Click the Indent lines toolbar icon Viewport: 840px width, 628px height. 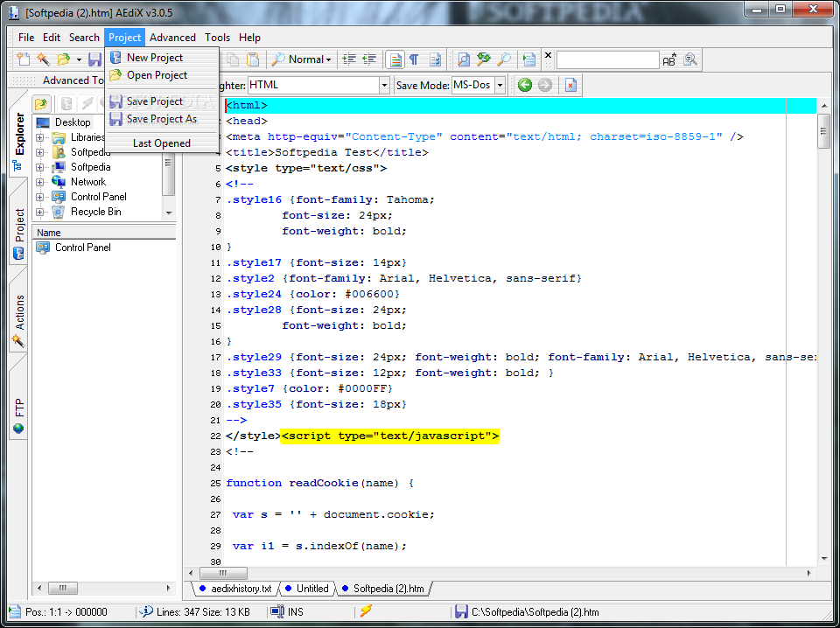[x=349, y=59]
